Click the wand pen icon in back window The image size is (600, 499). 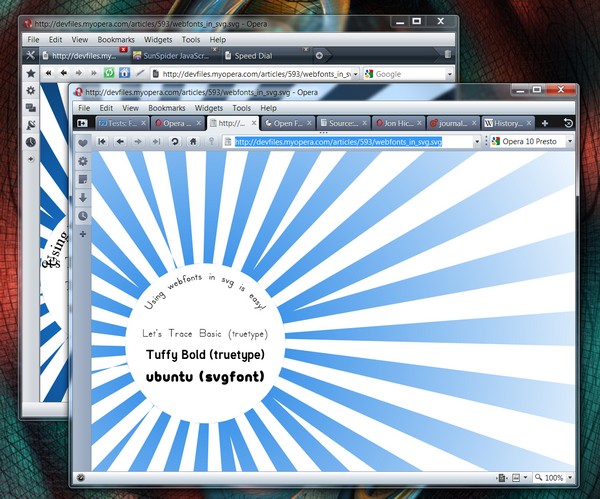pyautogui.click(x=140, y=73)
